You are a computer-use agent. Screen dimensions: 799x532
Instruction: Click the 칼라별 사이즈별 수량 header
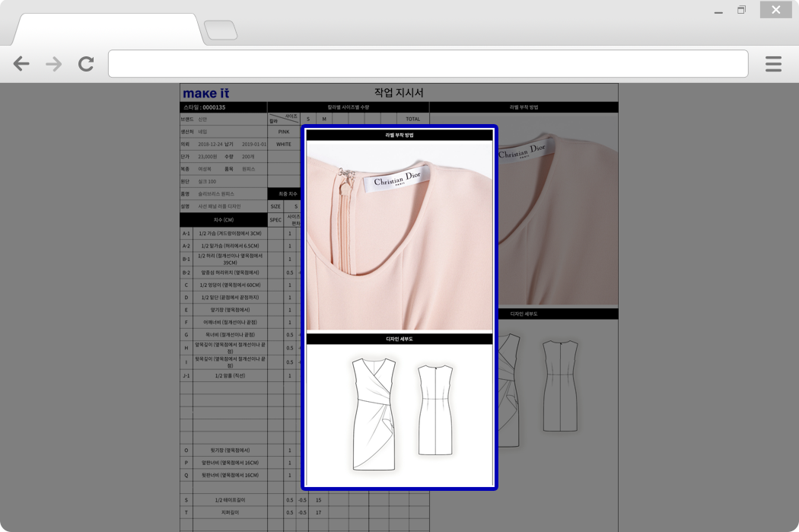pyautogui.click(x=348, y=107)
